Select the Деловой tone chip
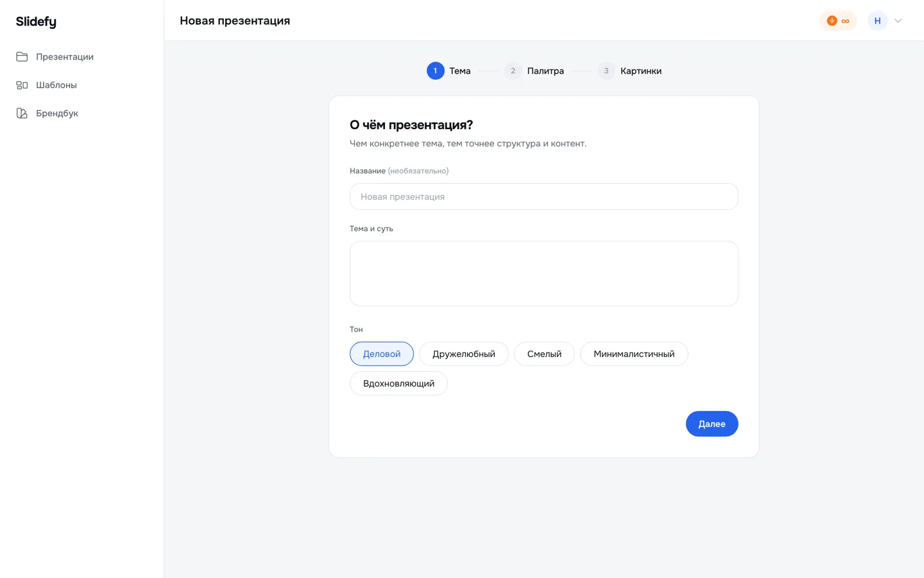Viewport: 924px width, 578px height. pyautogui.click(x=382, y=354)
